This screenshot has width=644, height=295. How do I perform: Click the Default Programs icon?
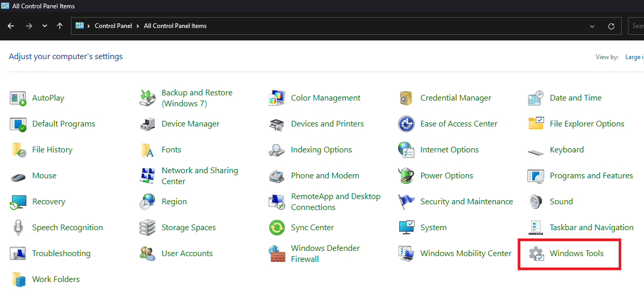click(x=18, y=124)
